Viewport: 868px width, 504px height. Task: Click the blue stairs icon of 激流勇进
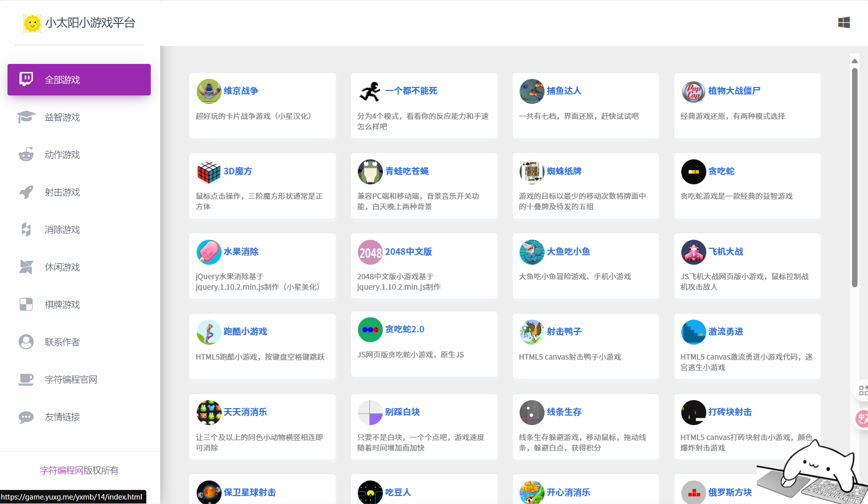point(694,332)
